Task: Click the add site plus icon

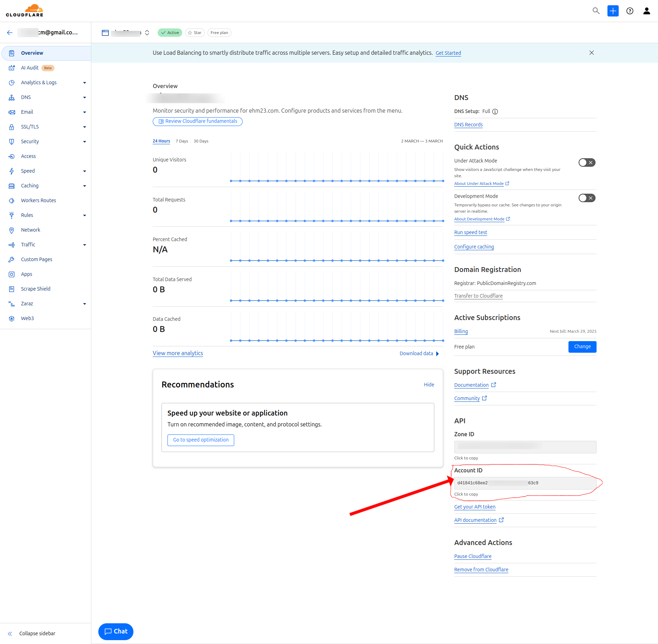Action: point(613,11)
